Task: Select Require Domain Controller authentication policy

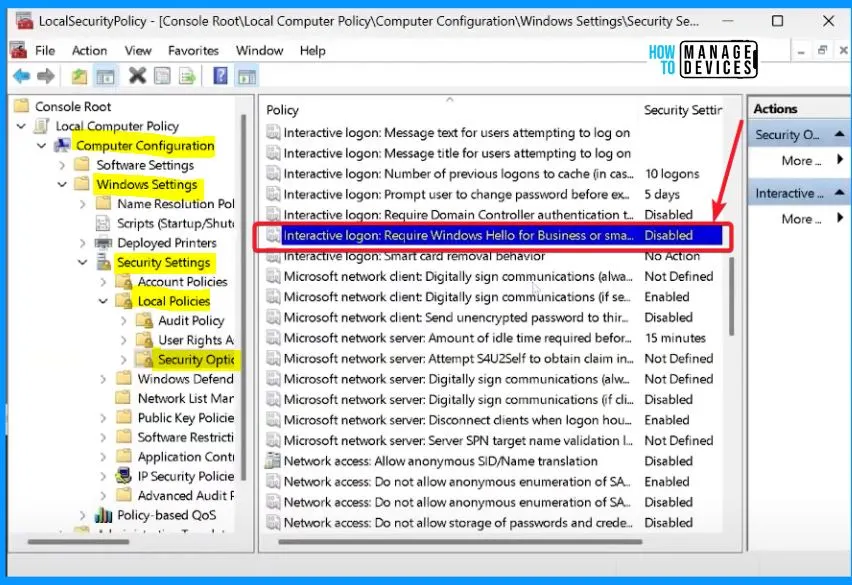Action: pos(493,215)
